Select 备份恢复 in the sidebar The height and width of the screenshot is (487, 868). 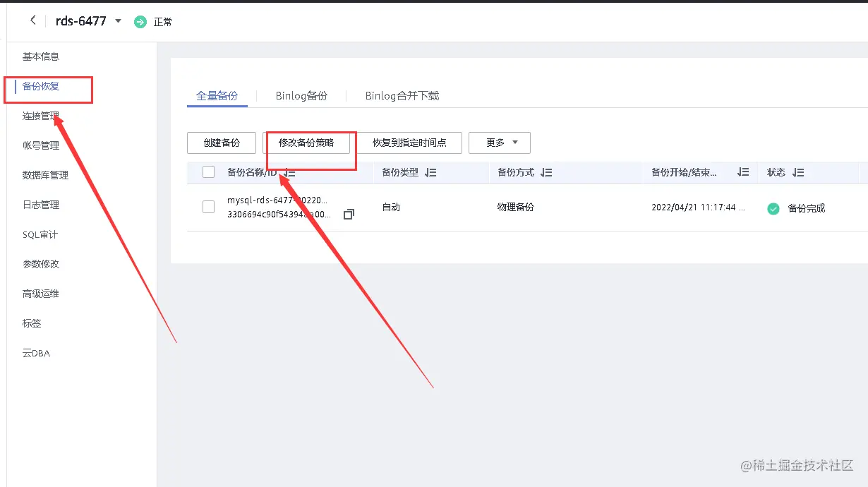pos(41,86)
